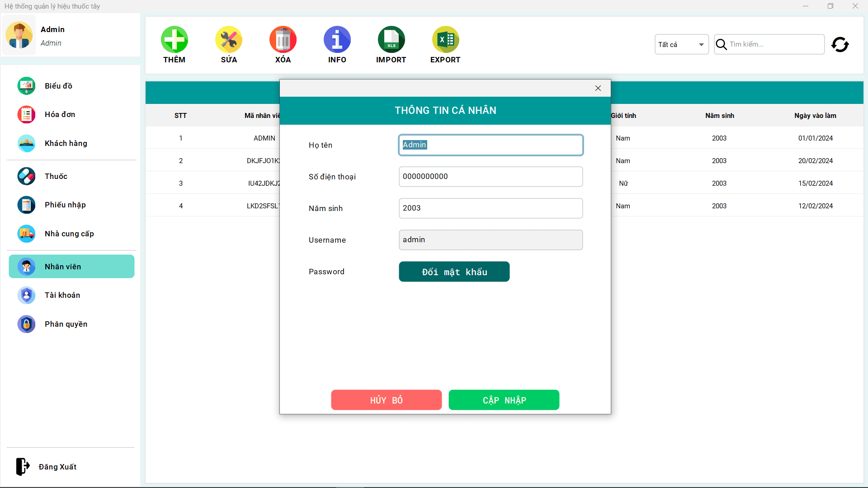Click the Đăng Xuất logout icon
Image resolution: width=868 pixels, height=488 pixels.
(23, 466)
